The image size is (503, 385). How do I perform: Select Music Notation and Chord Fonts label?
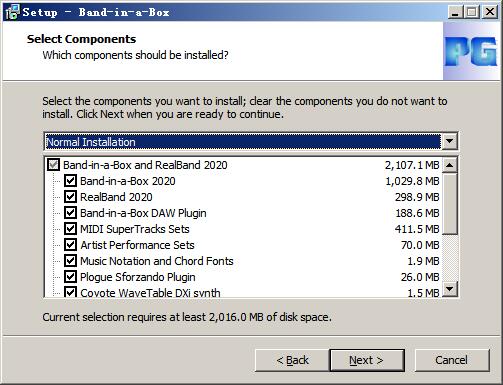click(157, 261)
